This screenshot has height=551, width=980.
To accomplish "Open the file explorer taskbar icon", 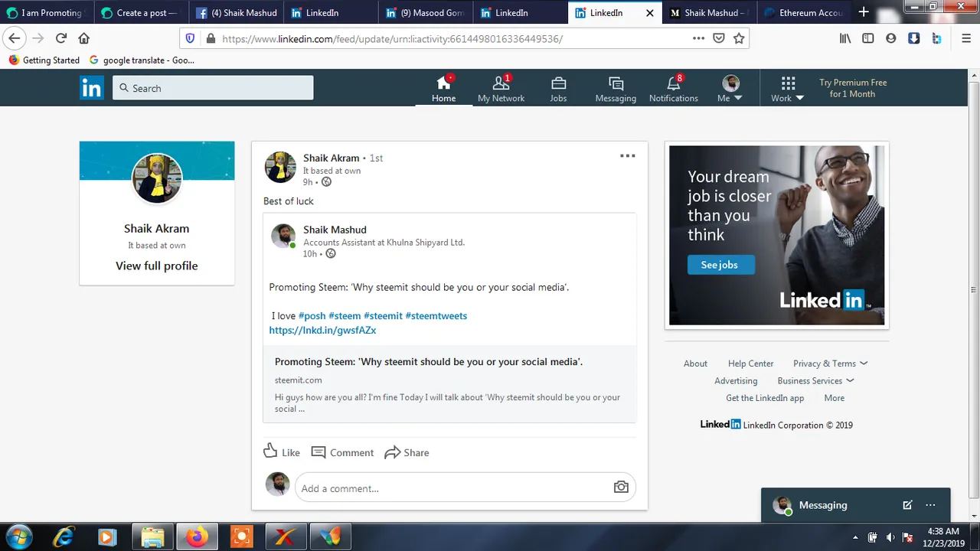I will [152, 537].
